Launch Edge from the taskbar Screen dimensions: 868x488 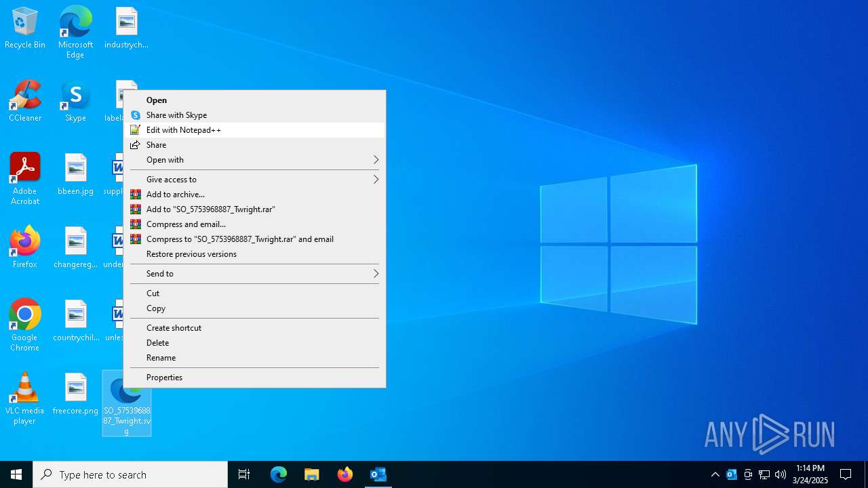tap(279, 474)
